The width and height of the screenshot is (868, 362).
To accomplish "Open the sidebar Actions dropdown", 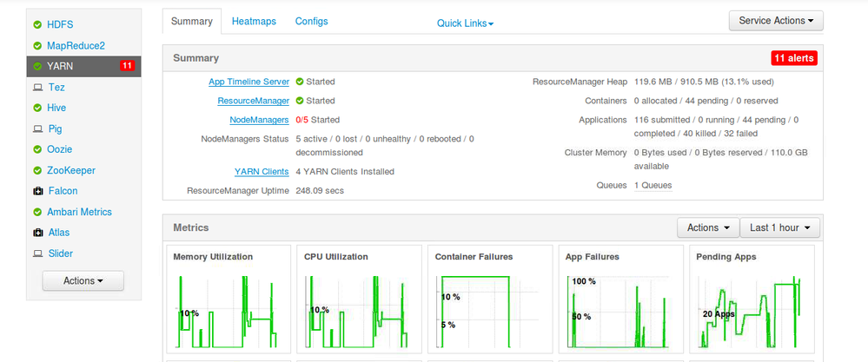I will coord(83,280).
